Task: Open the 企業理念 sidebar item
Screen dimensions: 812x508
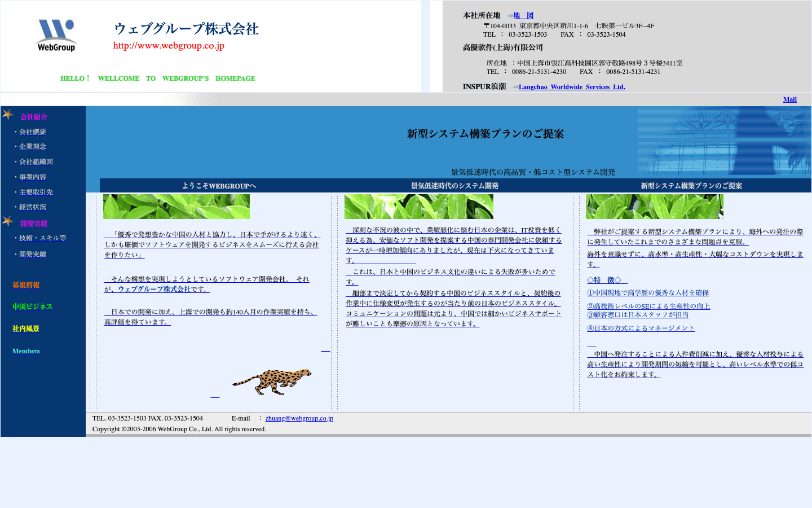Action: (x=33, y=146)
